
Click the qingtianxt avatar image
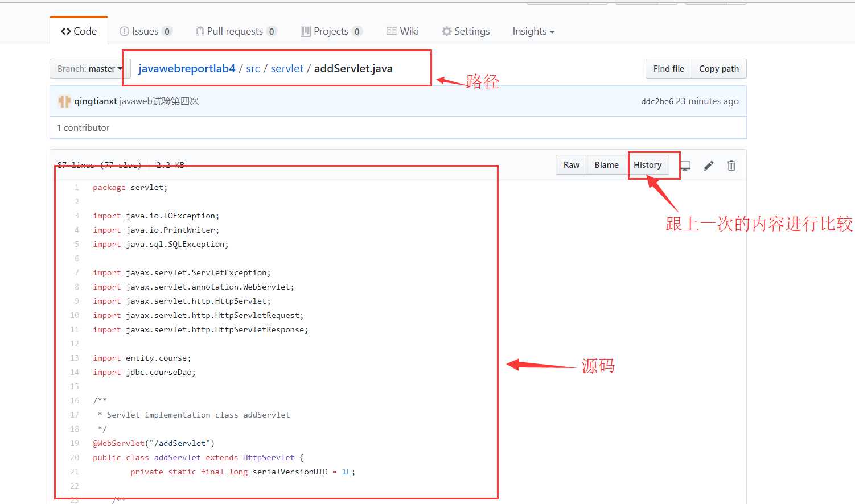pyautogui.click(x=64, y=101)
